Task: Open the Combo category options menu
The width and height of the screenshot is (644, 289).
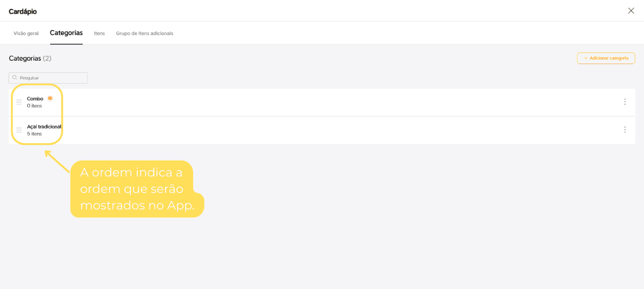Action: click(x=625, y=102)
